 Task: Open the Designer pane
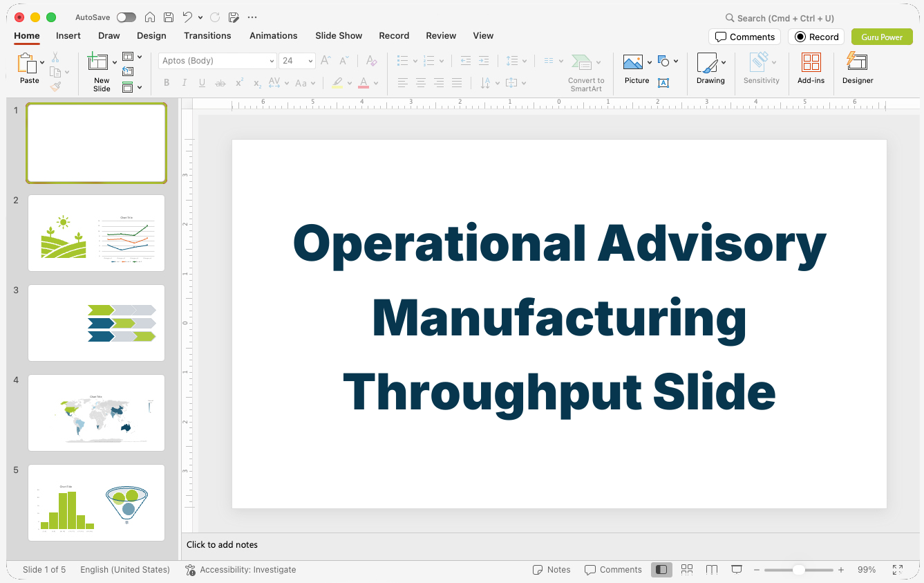click(858, 68)
